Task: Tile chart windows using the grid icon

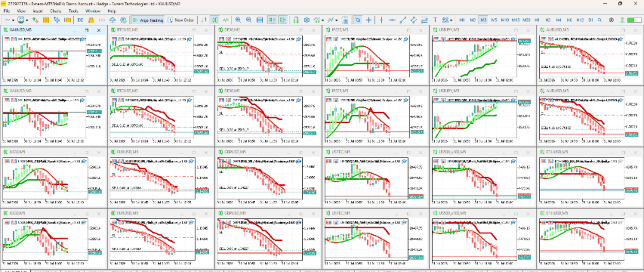Action: tap(260, 20)
